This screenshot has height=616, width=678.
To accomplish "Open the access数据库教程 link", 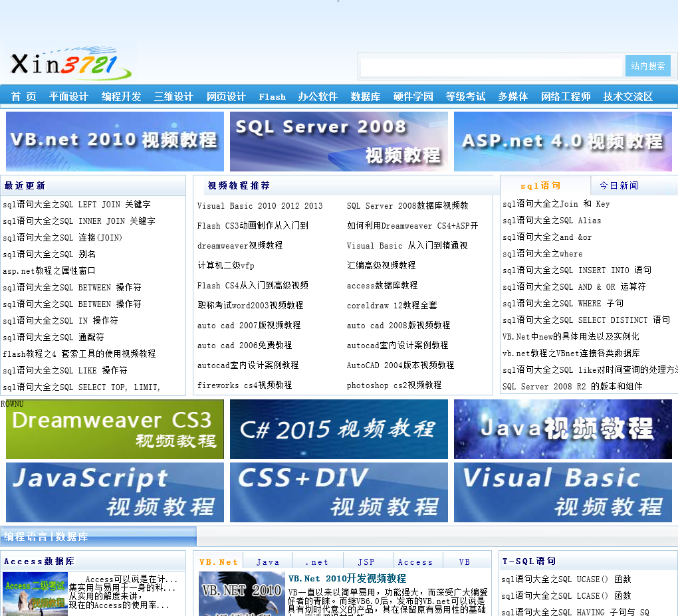I will (382, 285).
